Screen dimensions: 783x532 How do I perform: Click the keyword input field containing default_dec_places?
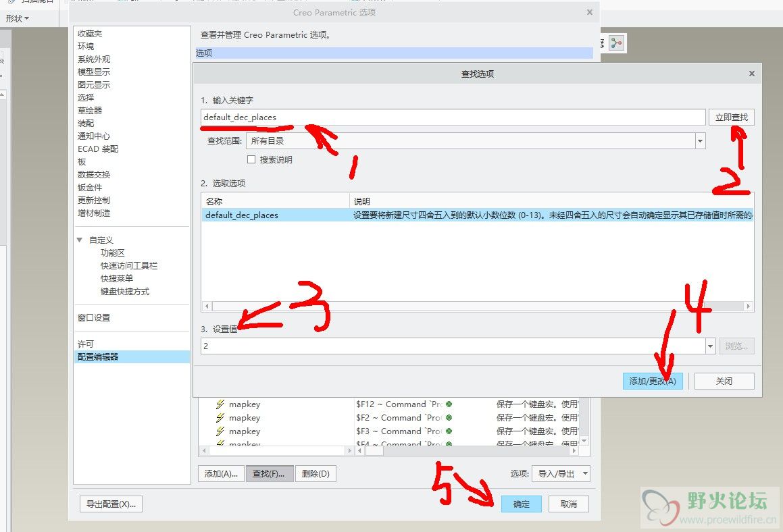[453, 117]
